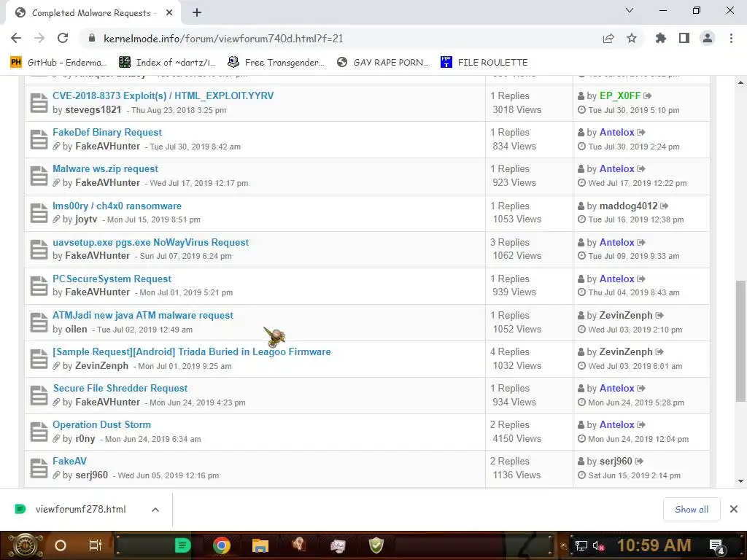Click topic icon for Malware ws.zip request
This screenshot has height=560, width=747.
[39, 176]
